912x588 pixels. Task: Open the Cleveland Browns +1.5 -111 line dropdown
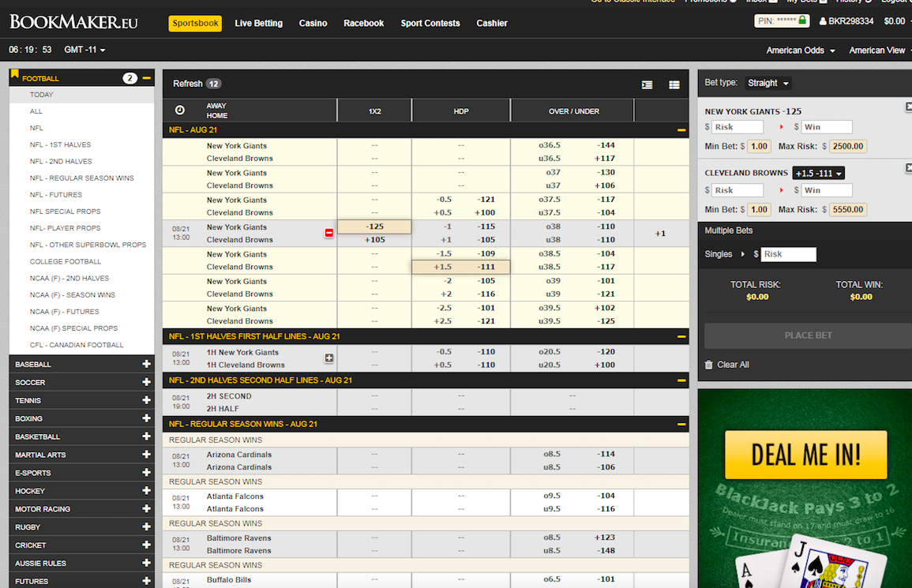(818, 174)
